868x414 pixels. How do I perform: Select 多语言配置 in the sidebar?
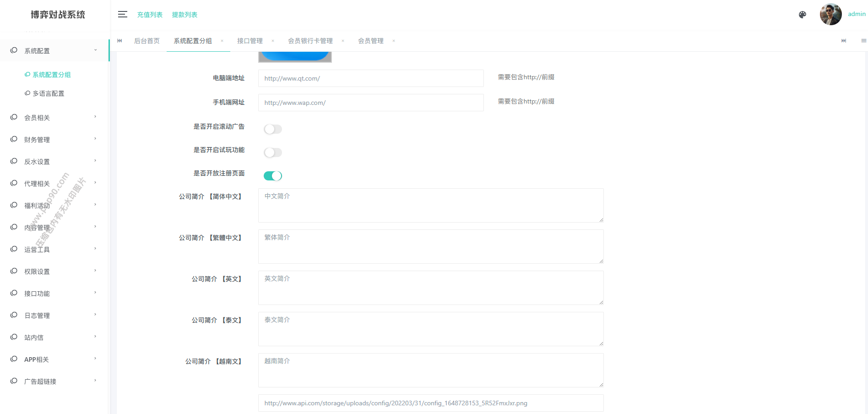(48, 93)
